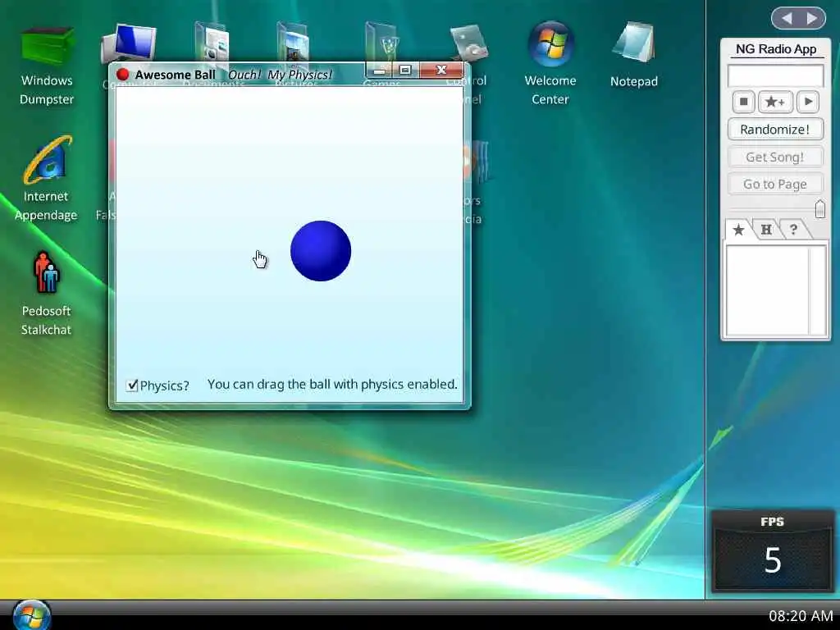Image resolution: width=840 pixels, height=630 pixels.
Task: Click the Control Panel desktop icon
Action: [468, 43]
